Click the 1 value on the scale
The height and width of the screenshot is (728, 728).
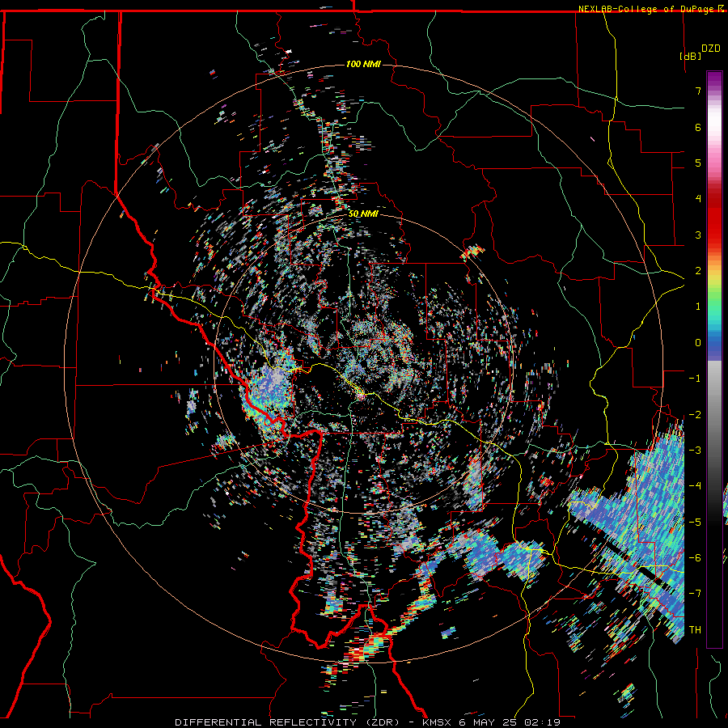coord(698,307)
